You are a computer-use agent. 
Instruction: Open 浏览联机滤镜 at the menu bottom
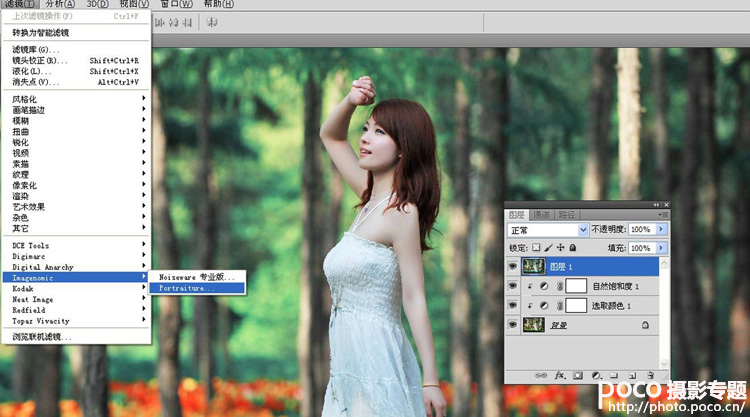tap(42, 337)
